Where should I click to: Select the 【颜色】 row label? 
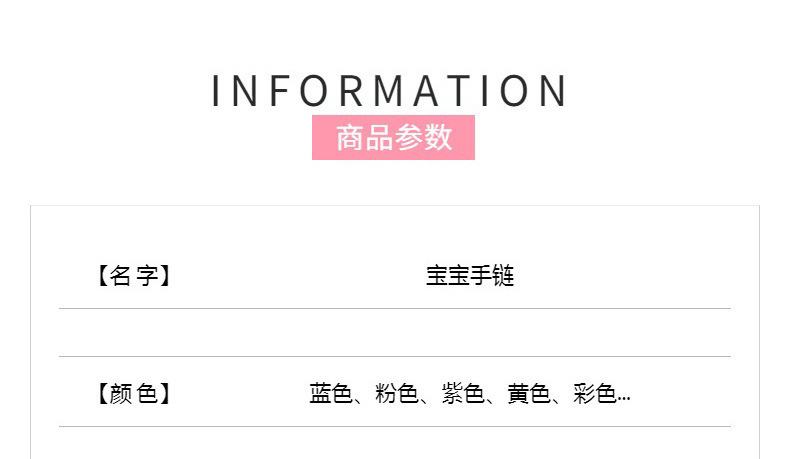(x=134, y=394)
